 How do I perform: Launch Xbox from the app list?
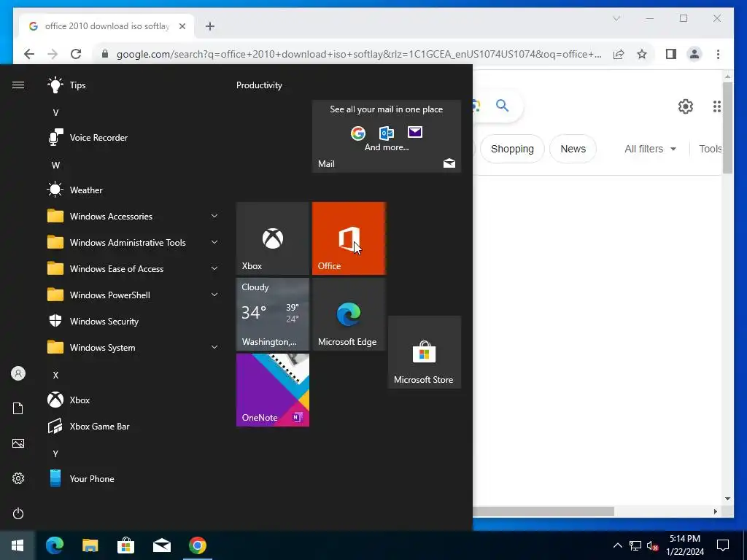[x=133, y=400]
